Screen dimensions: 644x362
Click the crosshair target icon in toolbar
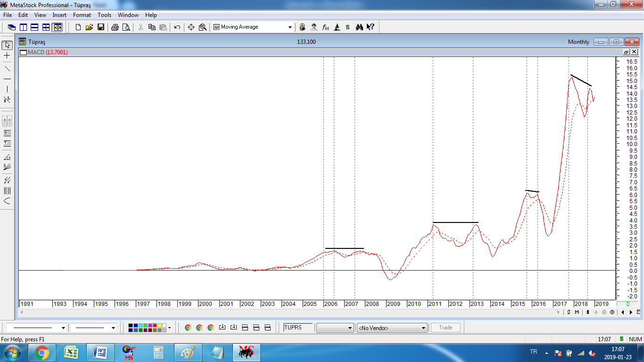click(x=191, y=27)
